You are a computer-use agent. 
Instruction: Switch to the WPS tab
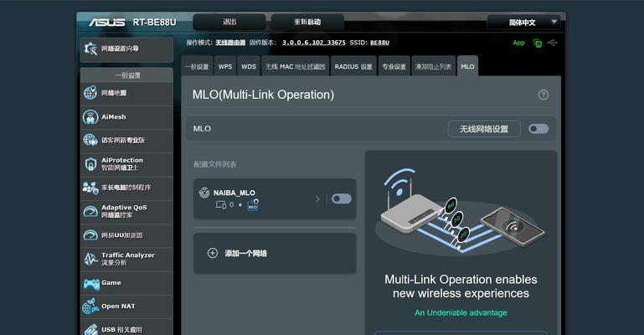point(225,66)
